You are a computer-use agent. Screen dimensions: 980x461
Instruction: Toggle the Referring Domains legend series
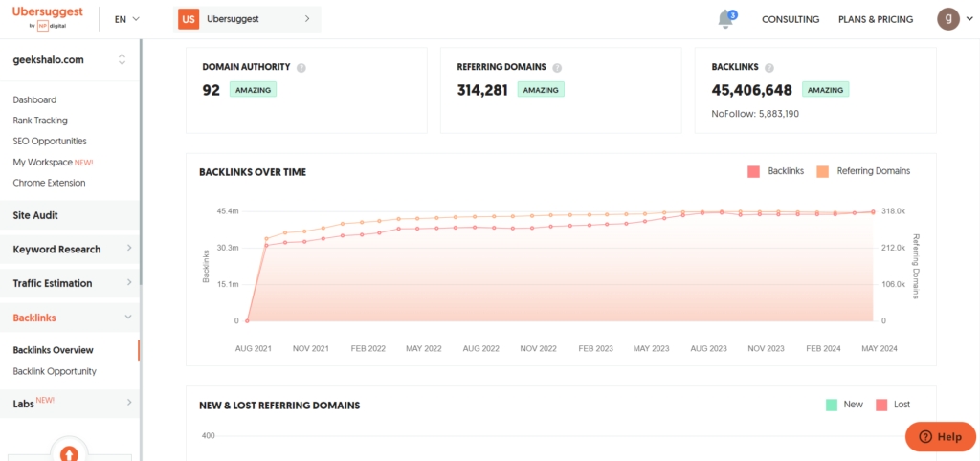(x=863, y=171)
